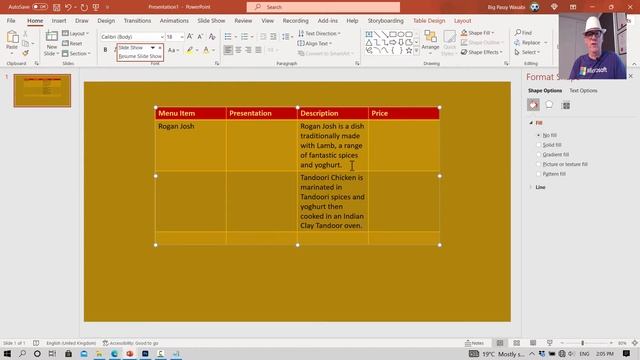Collapse the Fill section
This screenshot has height=360, width=640.
point(531,123)
